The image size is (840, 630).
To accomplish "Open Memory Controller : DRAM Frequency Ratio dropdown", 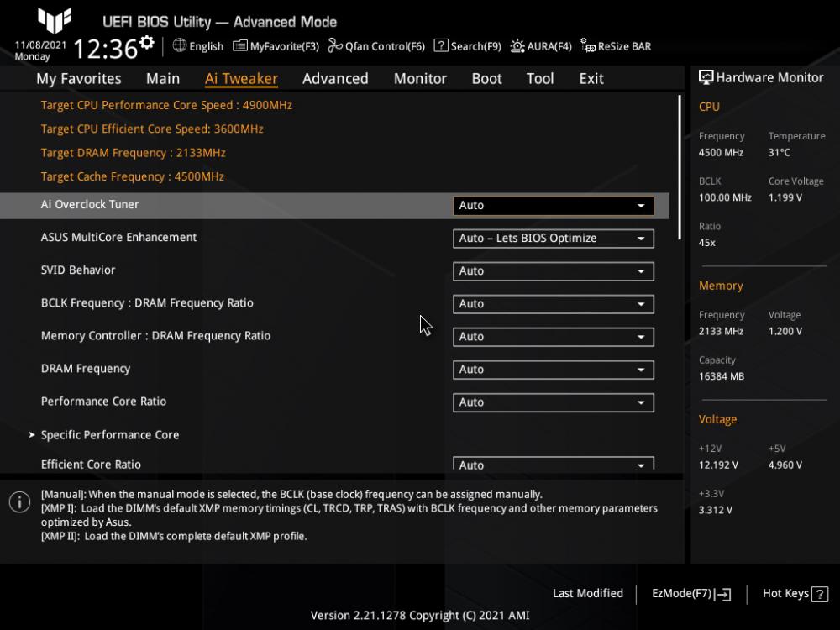I will pyautogui.click(x=553, y=337).
